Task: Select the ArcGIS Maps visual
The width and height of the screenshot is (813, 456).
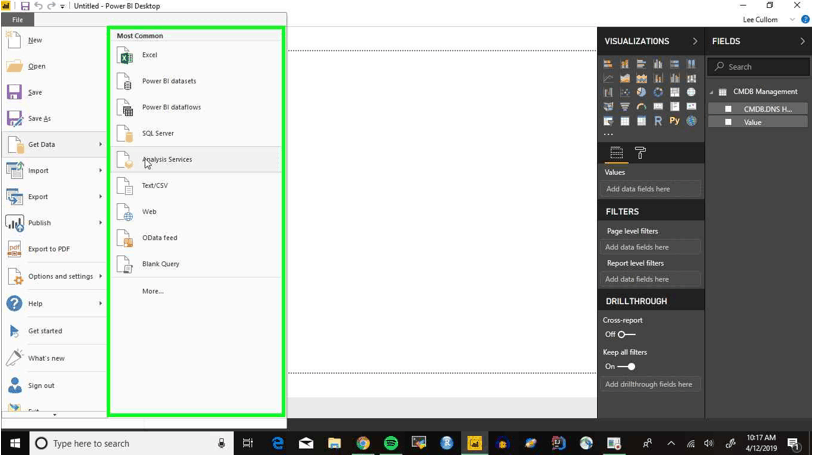Action: (691, 121)
